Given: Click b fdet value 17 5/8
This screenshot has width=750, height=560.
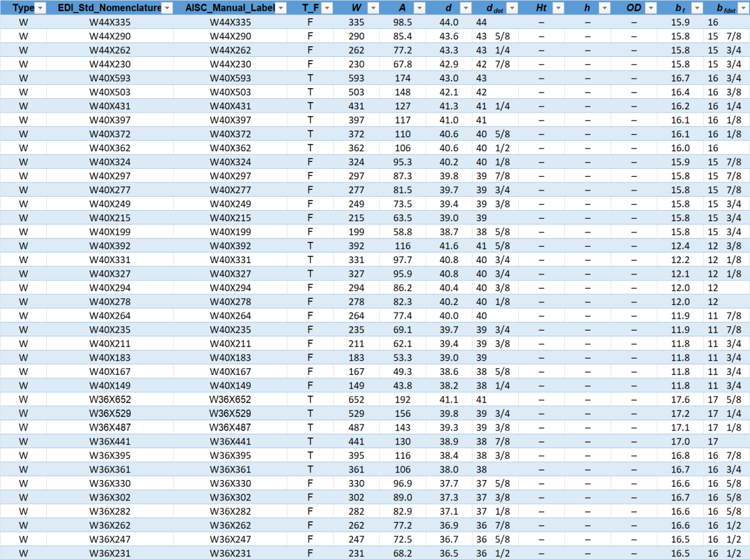Looking at the screenshot, I should pos(724,400).
